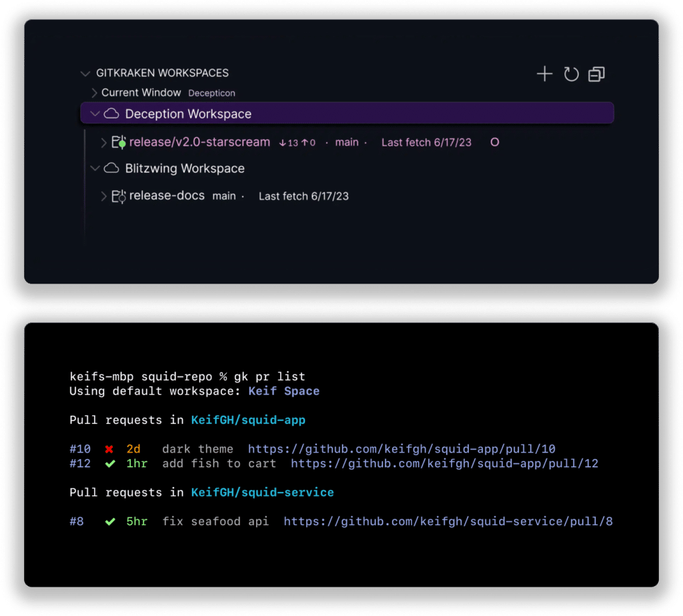Click the red X status on PR #10
Image resolution: width=683 pixels, height=616 pixels.
(109, 449)
